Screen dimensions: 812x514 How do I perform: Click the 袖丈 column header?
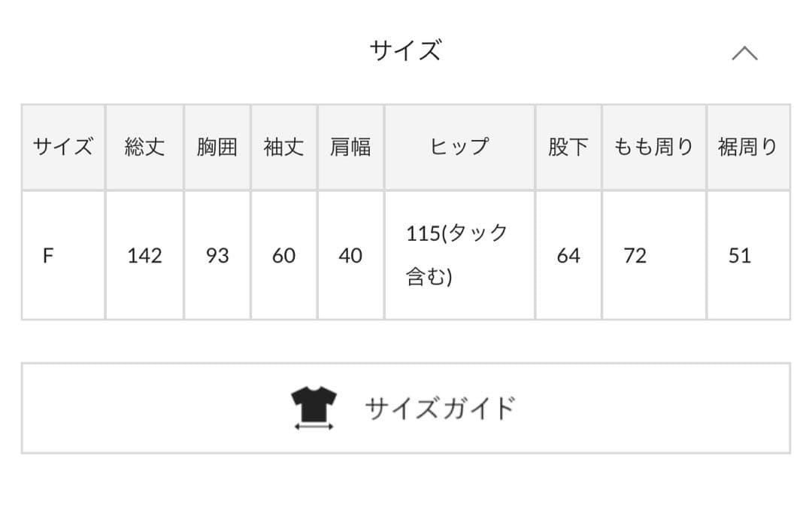[283, 147]
